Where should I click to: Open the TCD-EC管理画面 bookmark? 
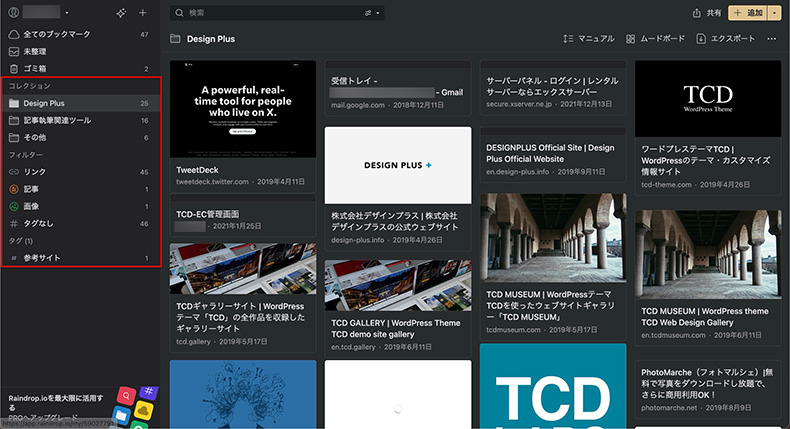tap(243, 215)
